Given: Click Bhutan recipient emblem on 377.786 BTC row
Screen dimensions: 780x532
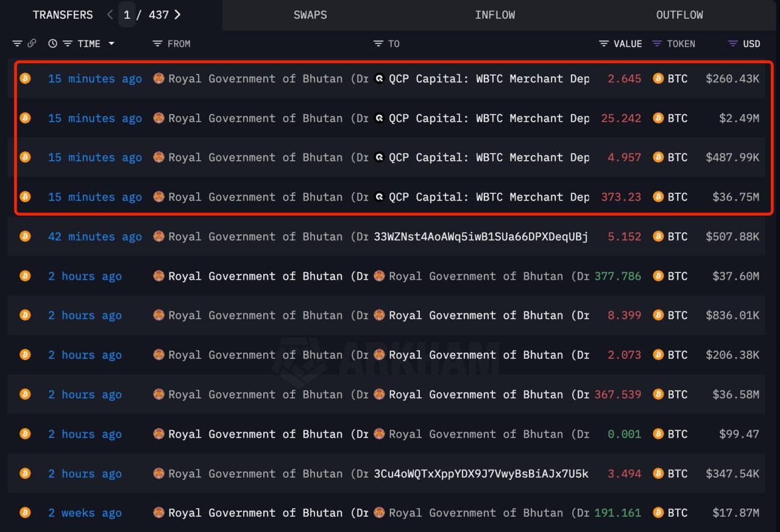Looking at the screenshot, I should 379,275.
